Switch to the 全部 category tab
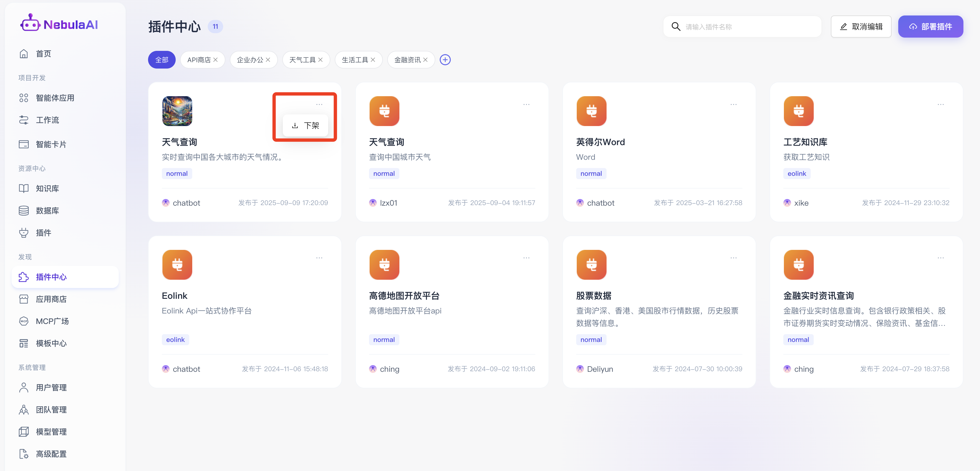 pyautogui.click(x=162, y=60)
